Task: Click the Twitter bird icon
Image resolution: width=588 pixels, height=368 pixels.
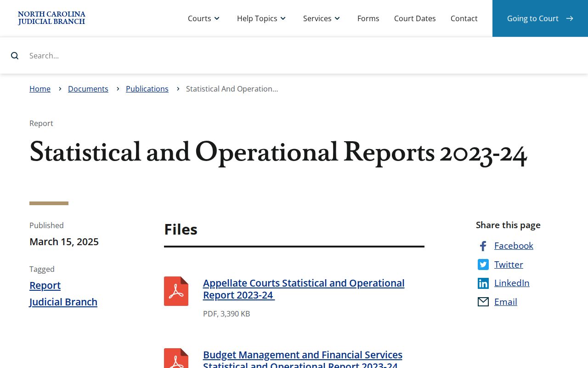Action: pyautogui.click(x=483, y=264)
